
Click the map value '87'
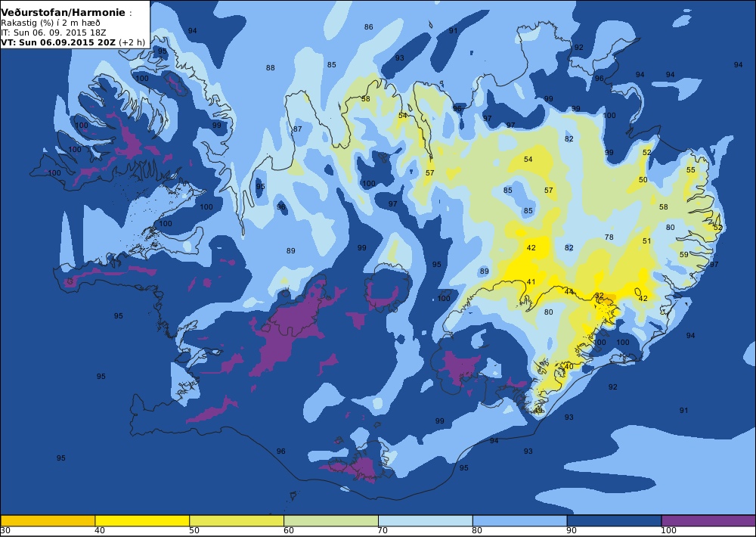coord(297,129)
